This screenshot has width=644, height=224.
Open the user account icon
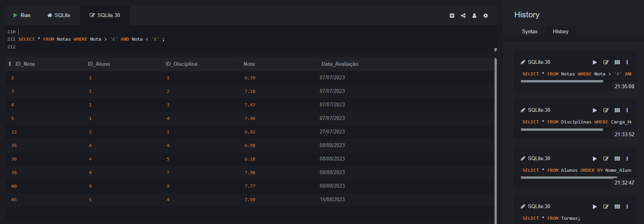pos(474,16)
